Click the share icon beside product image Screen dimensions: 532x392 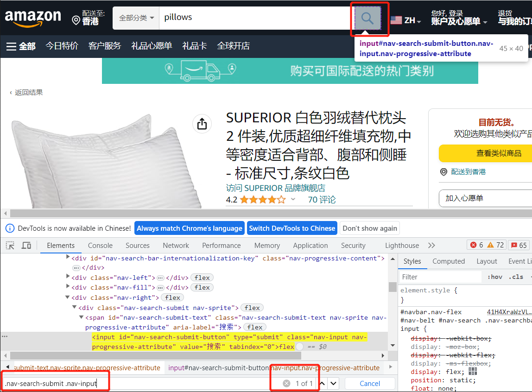(x=202, y=124)
